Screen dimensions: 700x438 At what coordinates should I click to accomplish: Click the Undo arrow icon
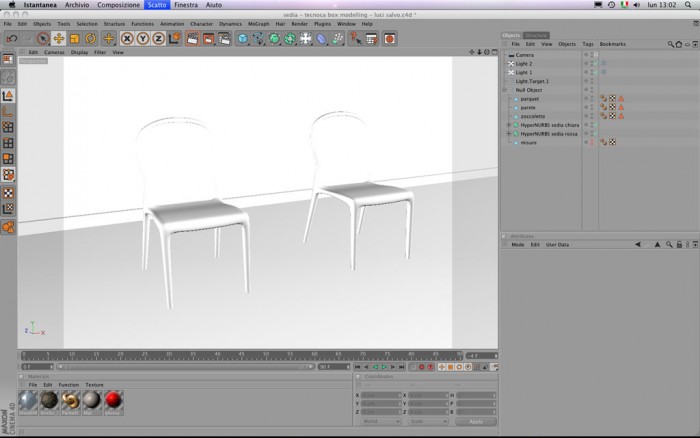coord(12,39)
